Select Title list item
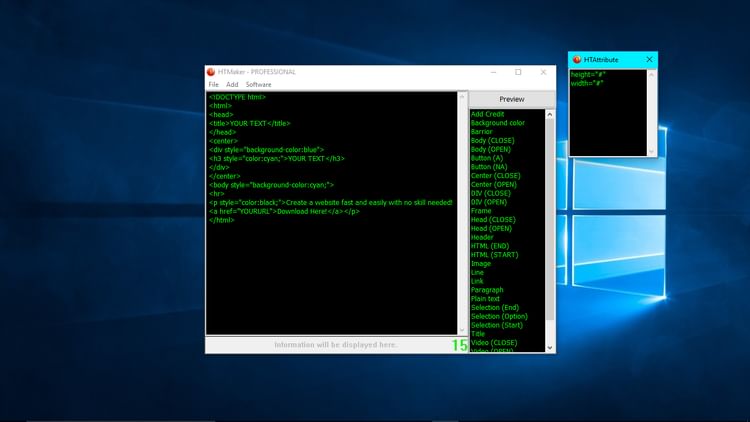The height and width of the screenshot is (422, 750). (x=477, y=334)
